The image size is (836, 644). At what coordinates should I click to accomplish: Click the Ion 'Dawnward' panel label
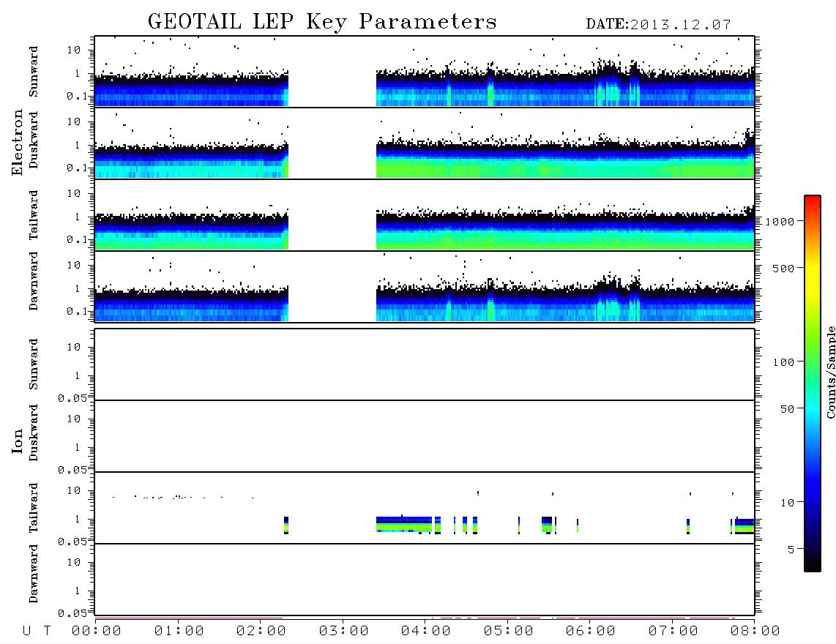coord(34,573)
